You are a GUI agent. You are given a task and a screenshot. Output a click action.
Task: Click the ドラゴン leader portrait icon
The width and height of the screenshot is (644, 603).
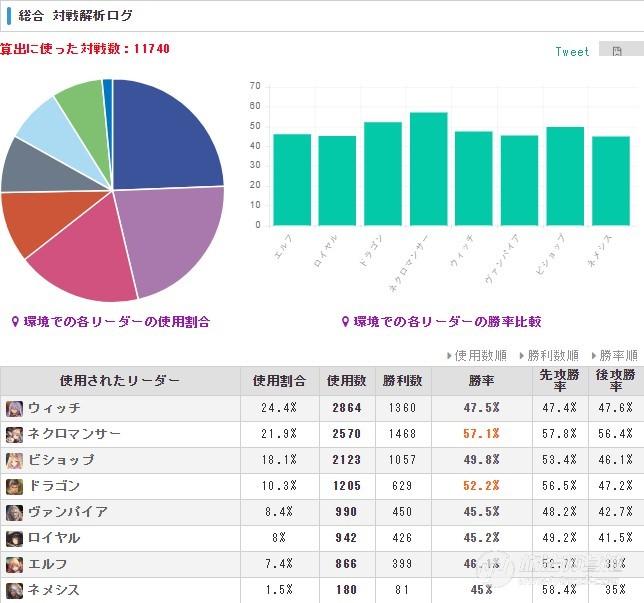click(14, 487)
